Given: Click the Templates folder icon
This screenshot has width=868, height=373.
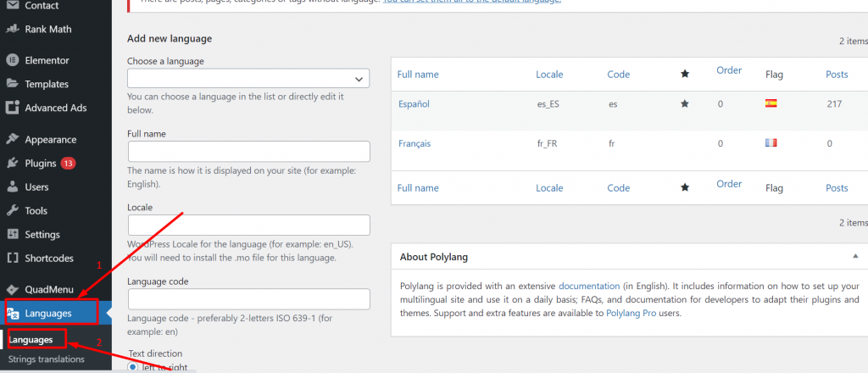Looking at the screenshot, I should point(12,84).
